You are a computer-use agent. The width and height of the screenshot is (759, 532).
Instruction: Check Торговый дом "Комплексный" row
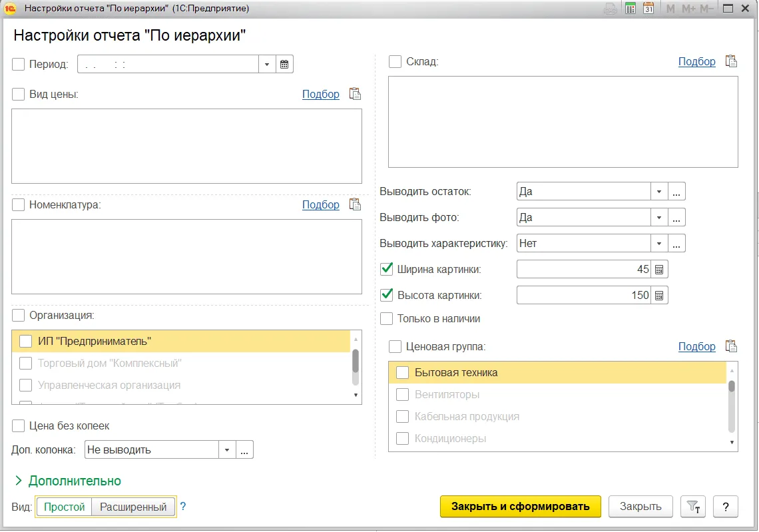coord(26,363)
